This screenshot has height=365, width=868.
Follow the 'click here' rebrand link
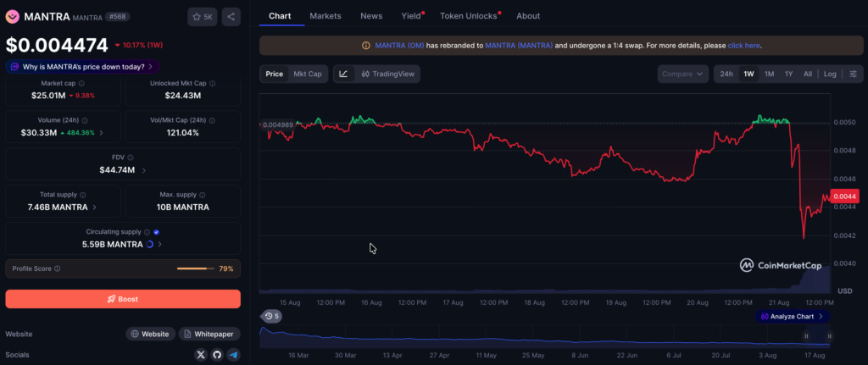743,46
